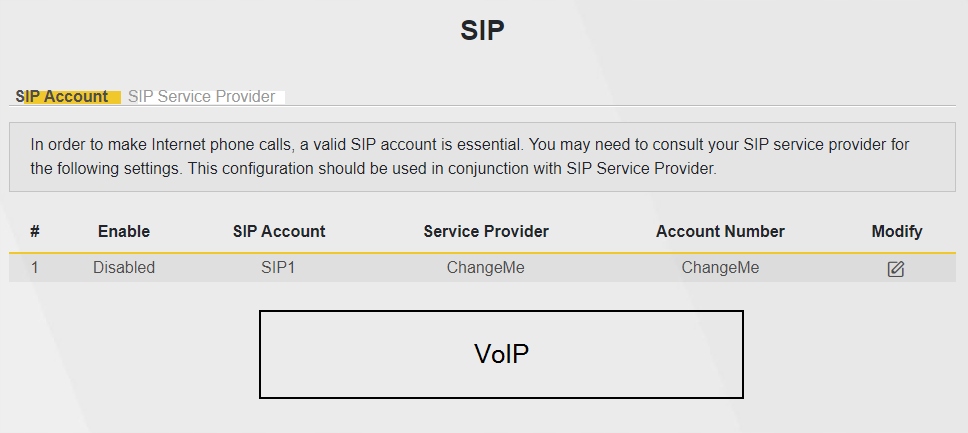The image size is (968, 433).
Task: Click the SIP page heading
Action: [483, 30]
